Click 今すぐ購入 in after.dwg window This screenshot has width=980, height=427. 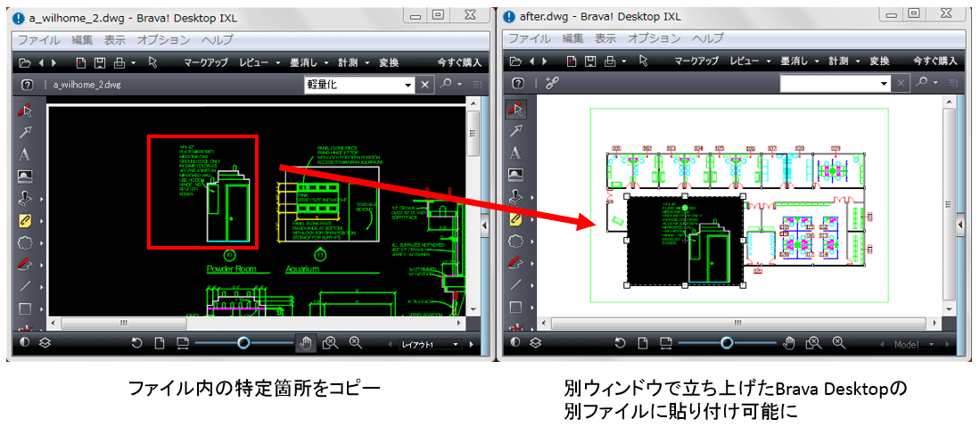(x=935, y=62)
